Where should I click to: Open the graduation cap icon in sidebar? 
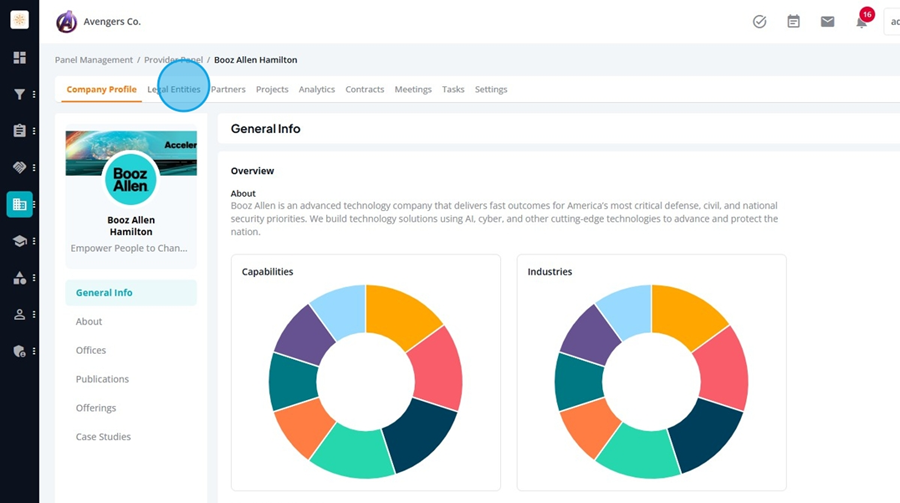click(x=20, y=241)
